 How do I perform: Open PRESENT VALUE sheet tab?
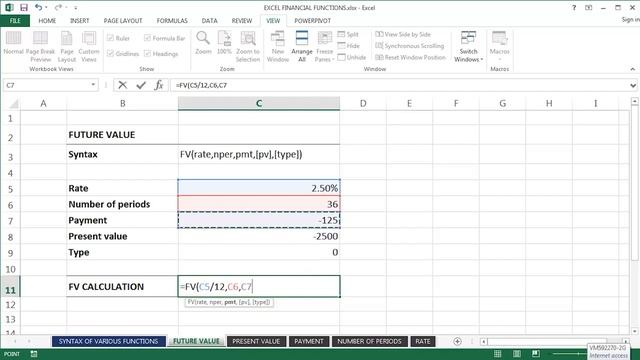[256, 341]
